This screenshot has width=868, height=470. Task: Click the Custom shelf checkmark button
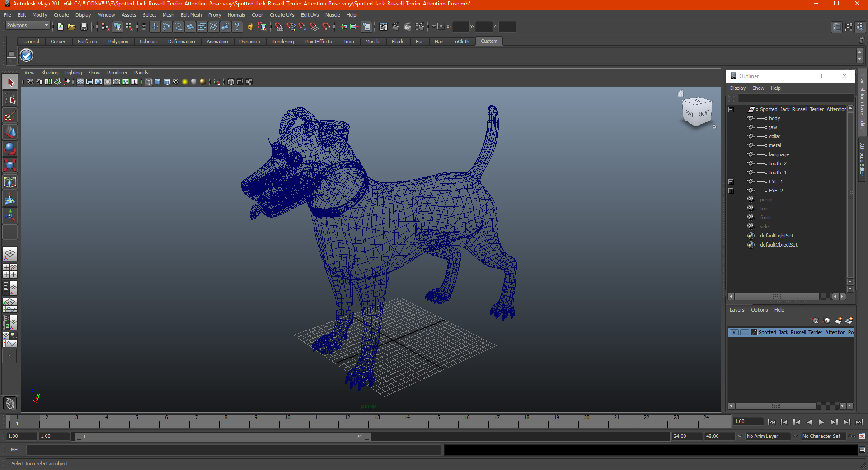[x=27, y=56]
